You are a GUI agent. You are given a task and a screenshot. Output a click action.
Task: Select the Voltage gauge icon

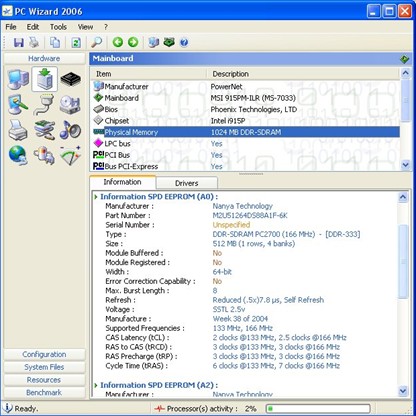[x=70, y=155]
